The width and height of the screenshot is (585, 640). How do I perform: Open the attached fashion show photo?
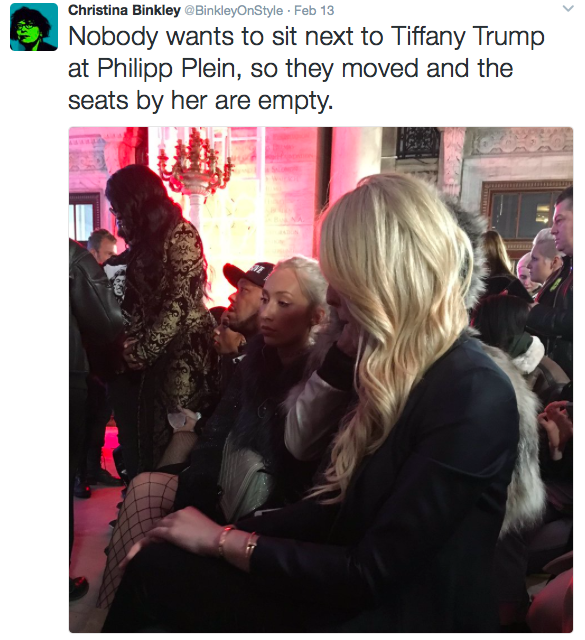[321, 380]
